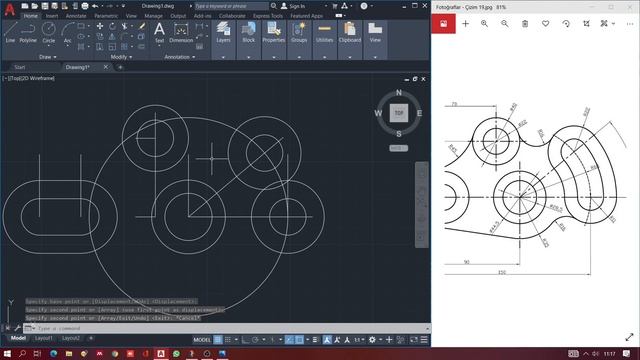Click the Undo arrow in quick access toolbar
This screenshot has height=360, width=640.
tap(95, 6)
